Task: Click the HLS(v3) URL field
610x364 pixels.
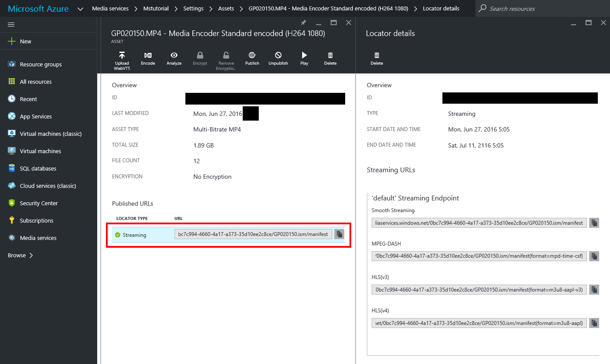Action: (x=479, y=289)
